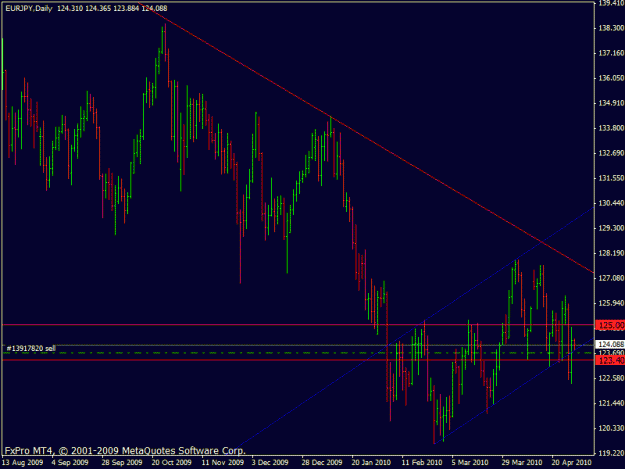625x469 pixels.
Task: Click the 134.910 price scale label
Action: [x=611, y=103]
